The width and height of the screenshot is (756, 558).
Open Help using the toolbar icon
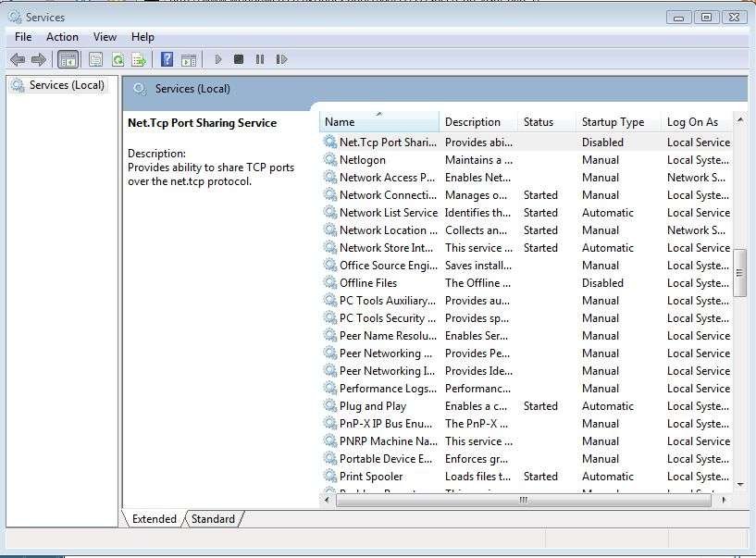tap(167, 58)
